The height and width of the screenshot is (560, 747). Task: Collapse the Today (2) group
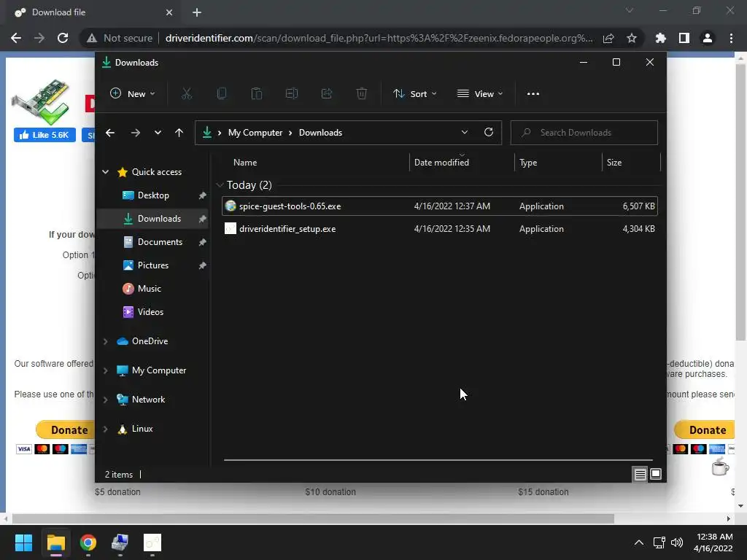coord(220,184)
